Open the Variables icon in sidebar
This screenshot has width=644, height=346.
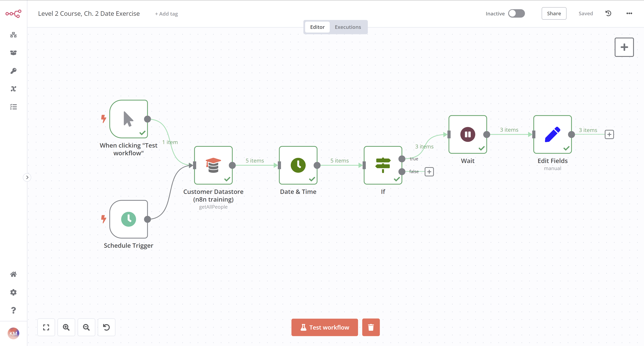pos(13,89)
